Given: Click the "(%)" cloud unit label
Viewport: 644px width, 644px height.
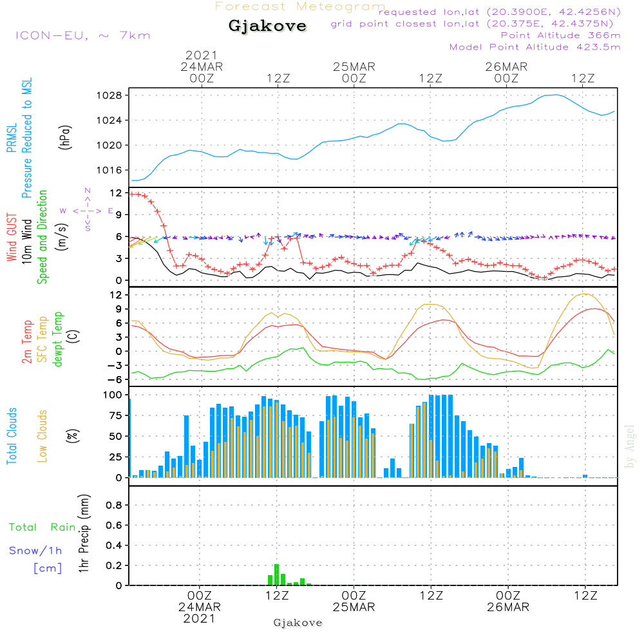Looking at the screenshot, I should pos(72,436).
